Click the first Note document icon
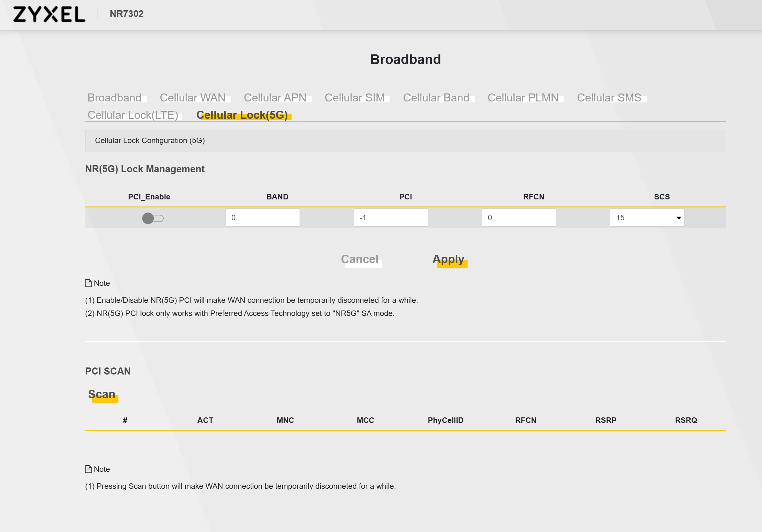Image resolution: width=762 pixels, height=532 pixels. [88, 283]
